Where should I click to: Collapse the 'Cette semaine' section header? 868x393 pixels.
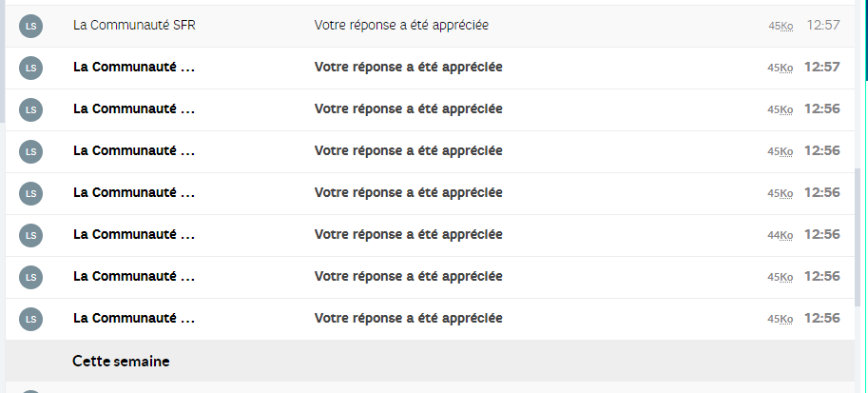(121, 362)
